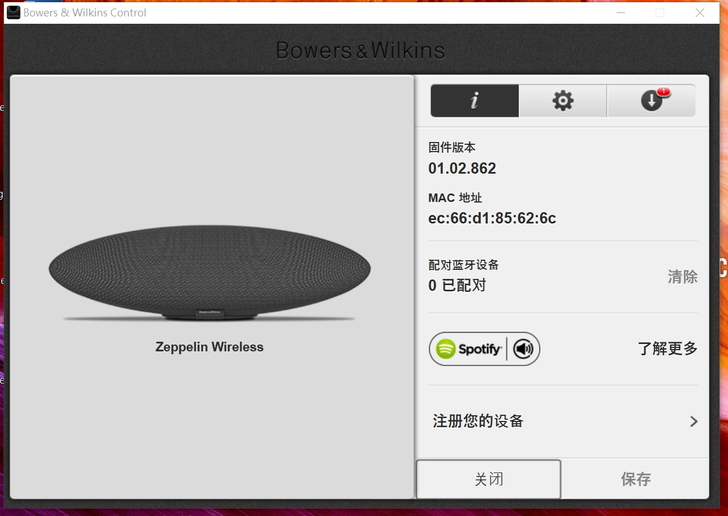Select the MAC address ec:66:d1:85:62:6c
The width and height of the screenshot is (728, 516).
[492, 218]
